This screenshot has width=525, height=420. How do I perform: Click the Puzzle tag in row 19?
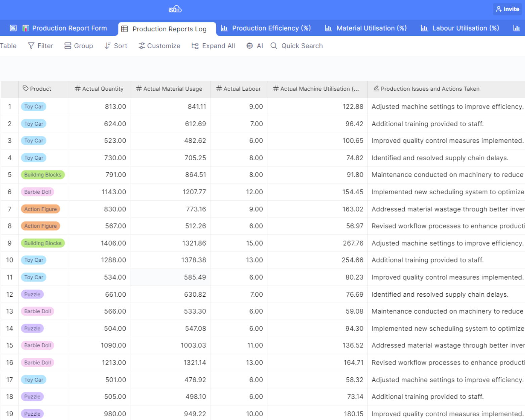click(x=32, y=414)
